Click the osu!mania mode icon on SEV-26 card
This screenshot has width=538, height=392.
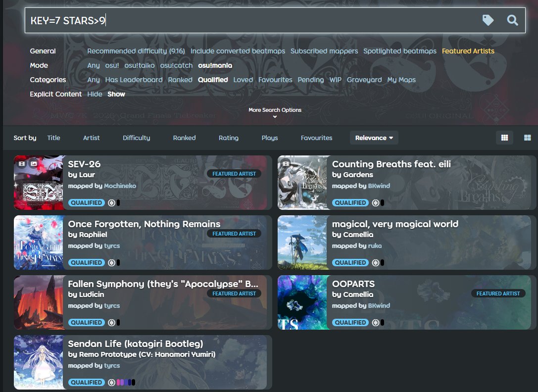[x=111, y=203]
